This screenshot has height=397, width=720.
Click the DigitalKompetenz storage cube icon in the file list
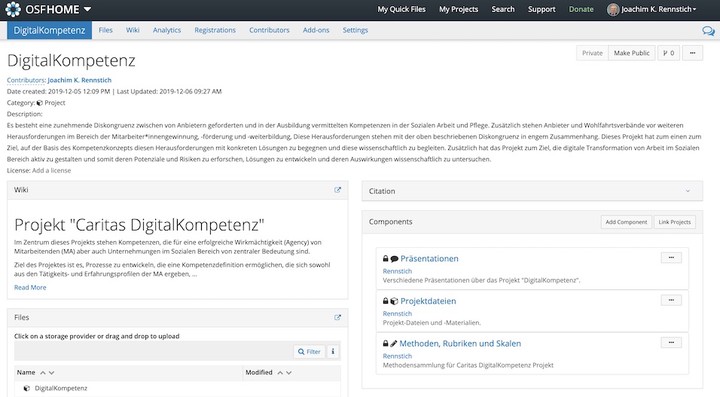[27, 388]
